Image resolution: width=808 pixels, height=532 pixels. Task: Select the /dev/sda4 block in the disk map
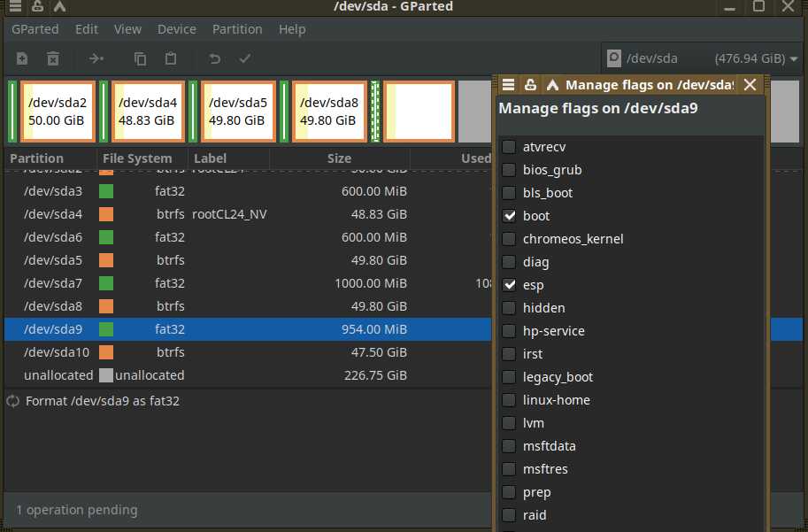(147, 112)
